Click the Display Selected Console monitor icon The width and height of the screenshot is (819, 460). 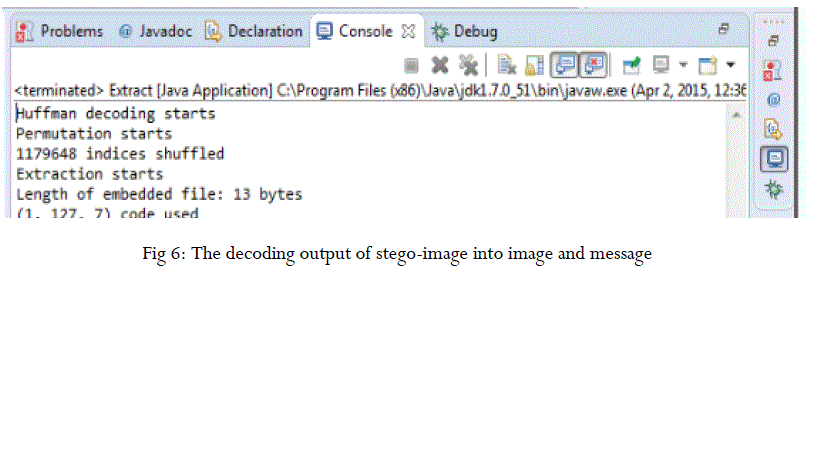tap(662, 66)
